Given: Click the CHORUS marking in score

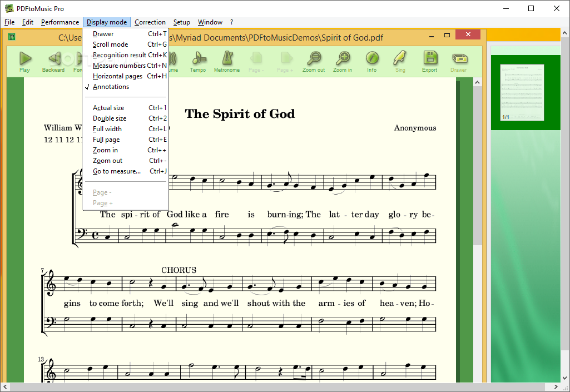Looking at the screenshot, I should tap(179, 270).
